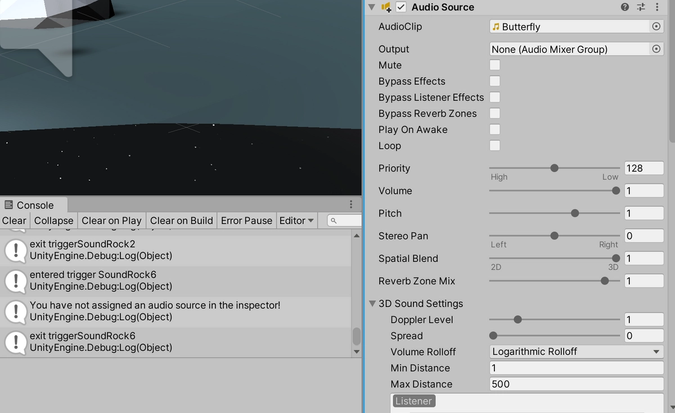
Task: Click info icon of 'entered trigger SoundRock6' log
Action: 16,281
